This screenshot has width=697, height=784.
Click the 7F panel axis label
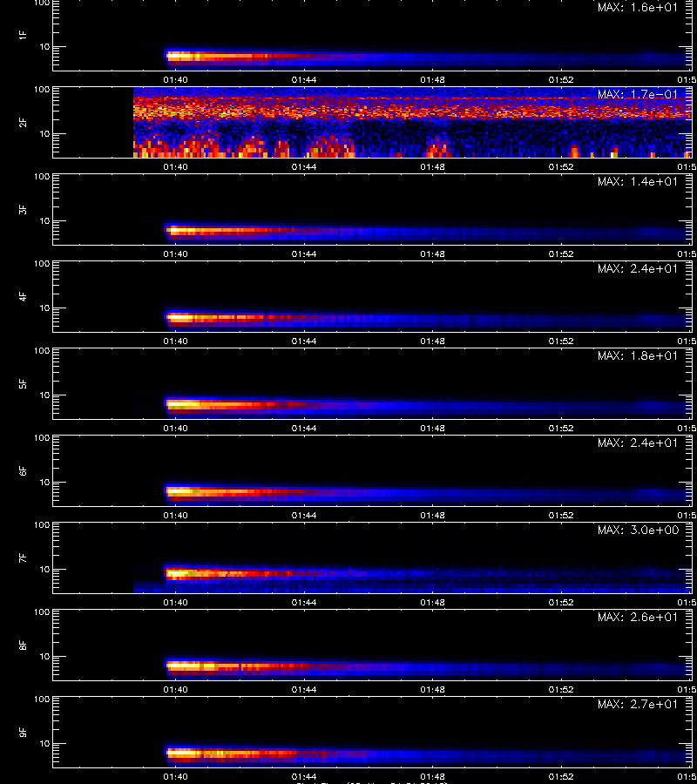(23, 558)
